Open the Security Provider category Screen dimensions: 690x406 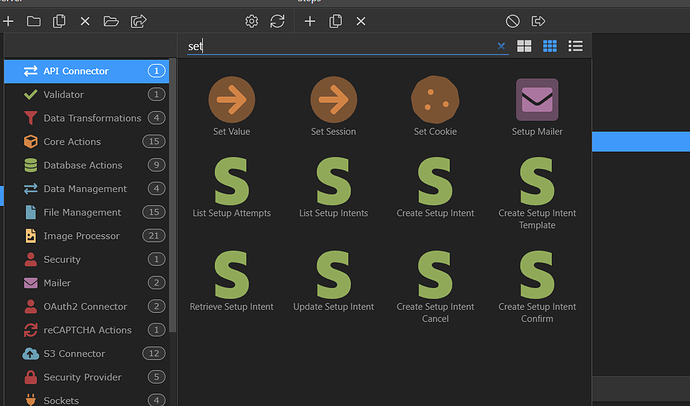click(x=87, y=377)
